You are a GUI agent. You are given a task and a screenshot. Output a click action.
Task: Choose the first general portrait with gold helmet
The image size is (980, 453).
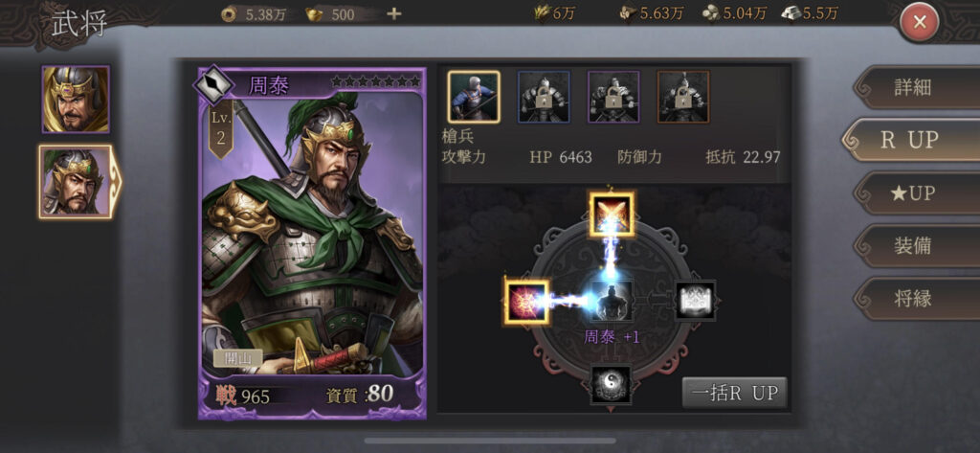pos(76,100)
